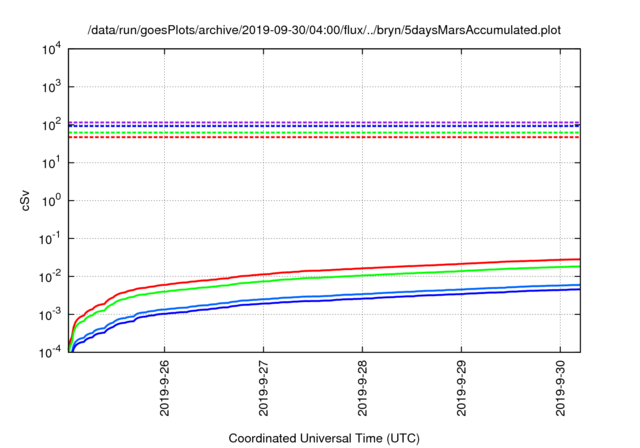Select the 10^-4 y-axis label

click(51, 352)
